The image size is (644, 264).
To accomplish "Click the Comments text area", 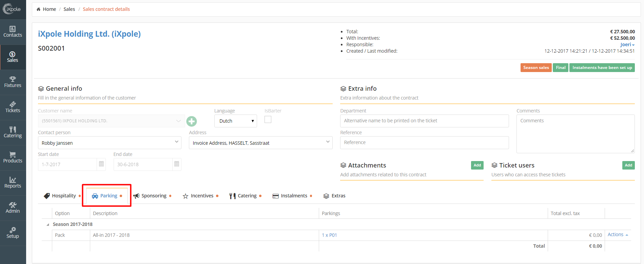I will click(575, 134).
